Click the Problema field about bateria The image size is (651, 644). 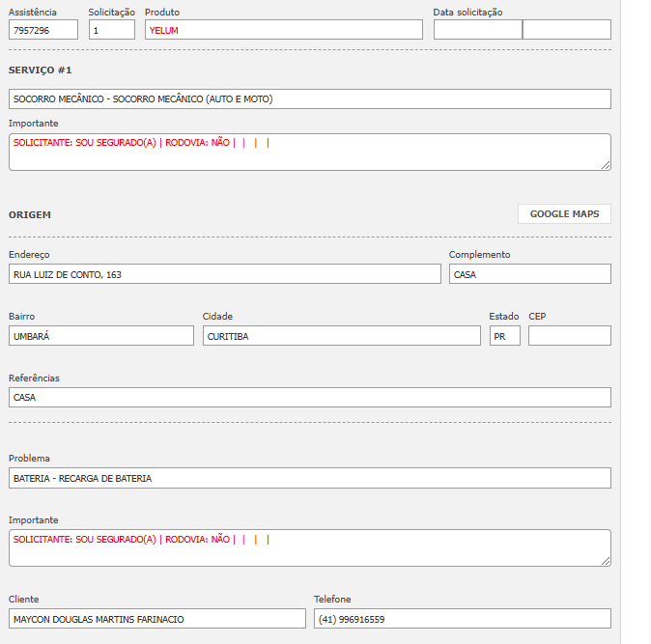tap(309, 478)
